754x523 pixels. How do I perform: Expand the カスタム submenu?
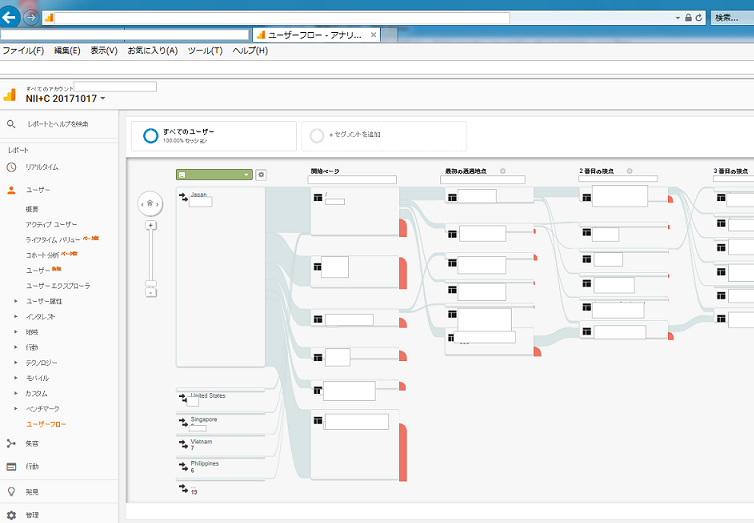(16, 393)
